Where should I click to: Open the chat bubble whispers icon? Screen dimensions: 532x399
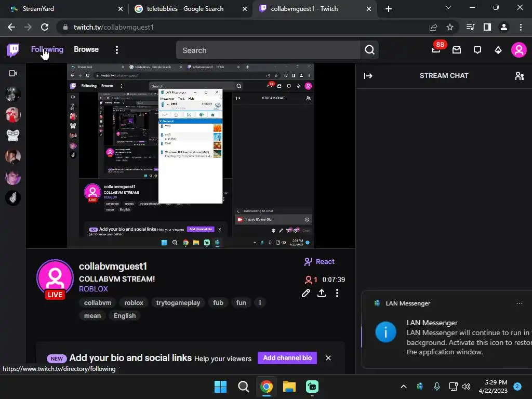click(x=477, y=50)
